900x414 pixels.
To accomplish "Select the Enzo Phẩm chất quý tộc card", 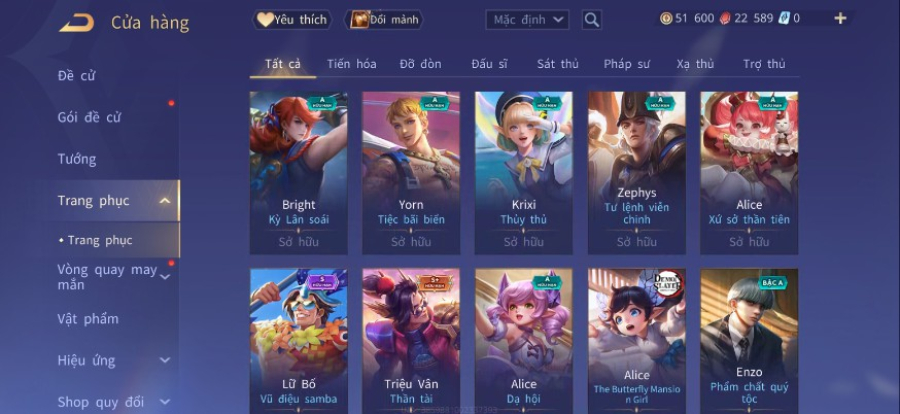I will [x=749, y=341].
